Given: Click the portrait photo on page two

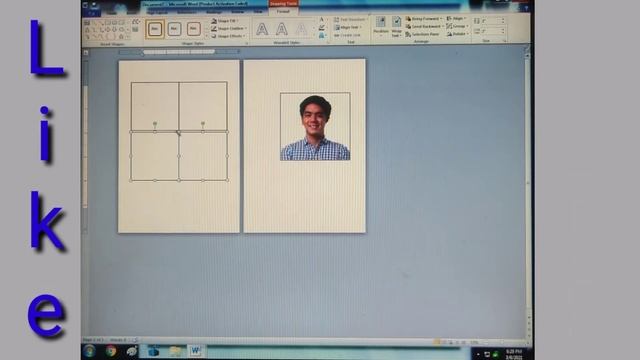Looking at the screenshot, I should pos(315,127).
